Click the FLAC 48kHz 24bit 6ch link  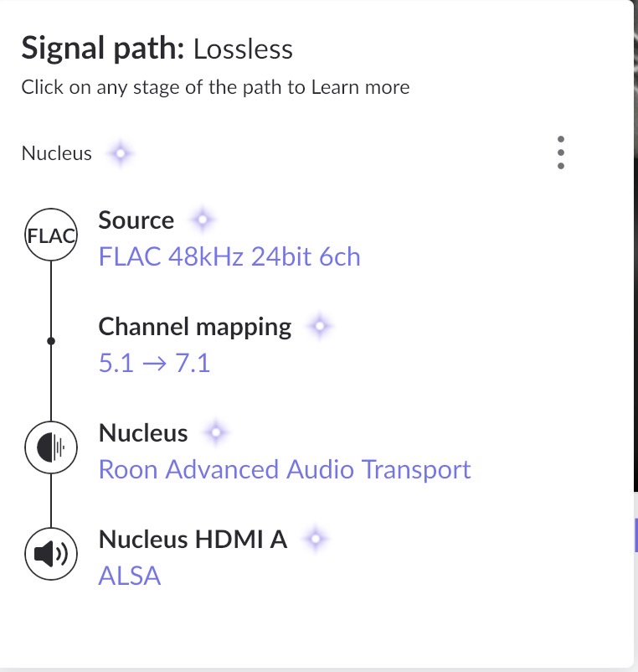[x=229, y=256]
